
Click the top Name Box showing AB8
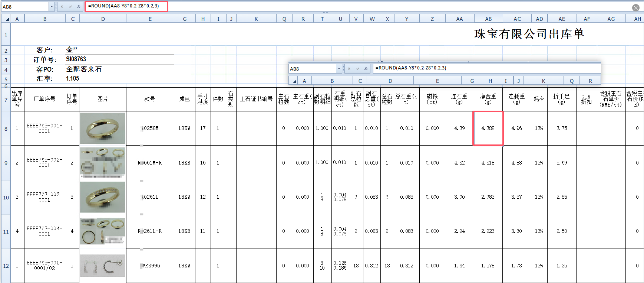24,7
